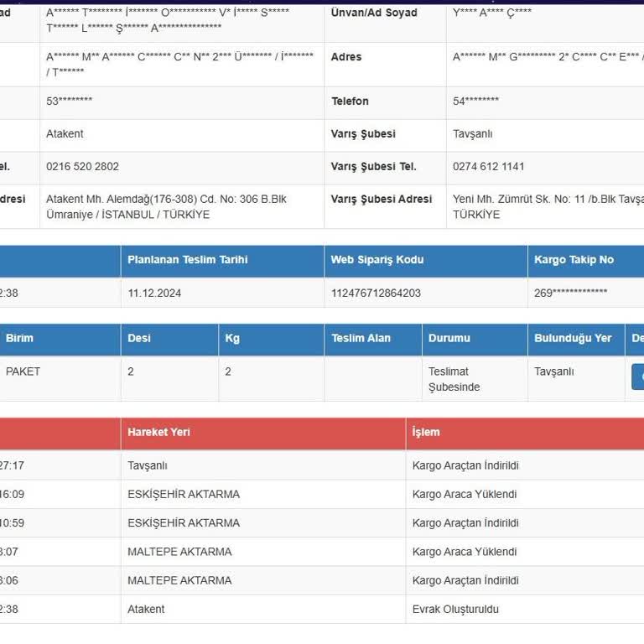Click the Hareket Yeri red column header
Image resolution: width=644 pixels, height=644 pixels.
tap(262, 432)
